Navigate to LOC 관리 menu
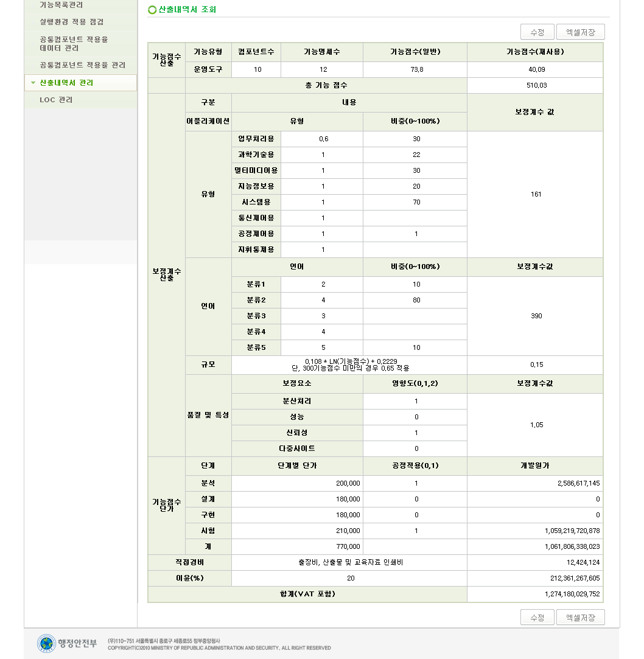The height and width of the screenshot is (659, 644). pos(56,100)
